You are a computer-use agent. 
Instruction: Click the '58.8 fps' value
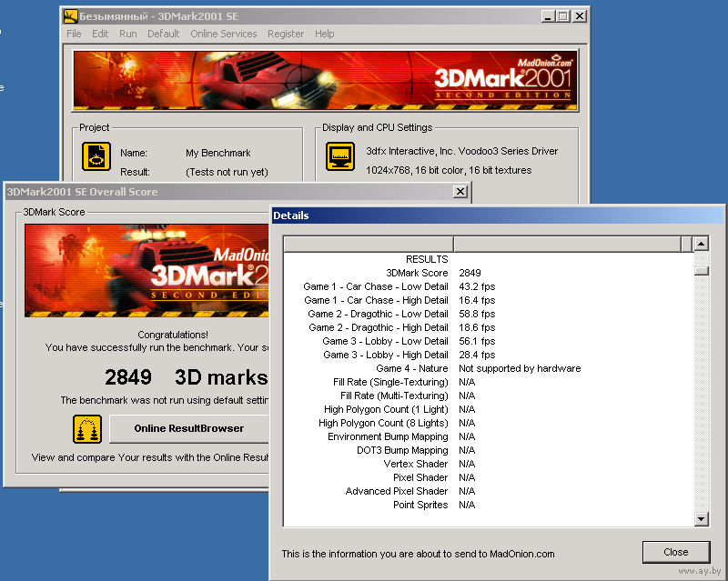point(477,315)
